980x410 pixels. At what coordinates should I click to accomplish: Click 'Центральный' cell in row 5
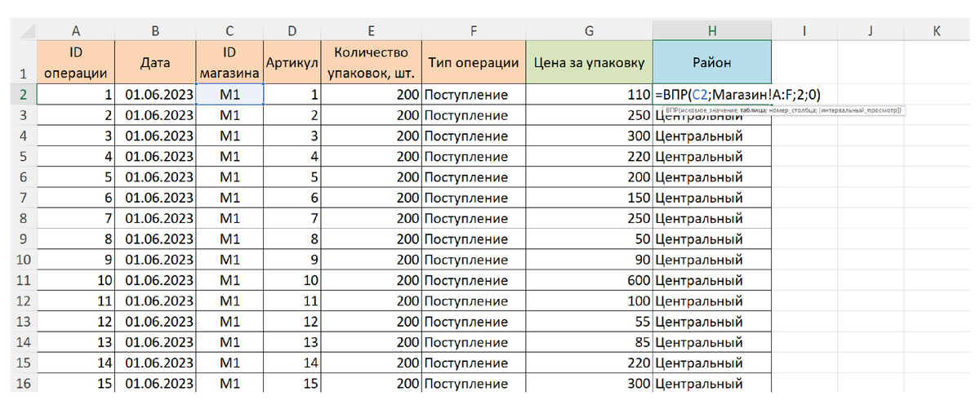[712, 157]
